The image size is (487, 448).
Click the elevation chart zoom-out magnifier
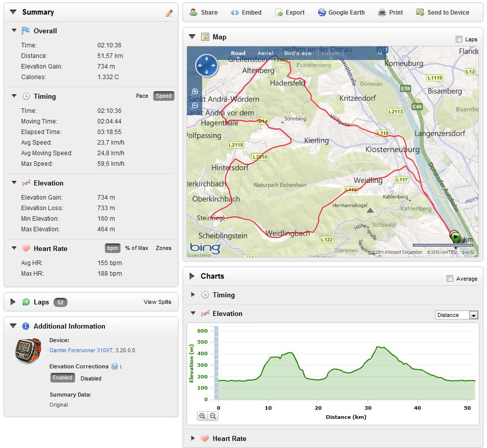click(x=213, y=416)
